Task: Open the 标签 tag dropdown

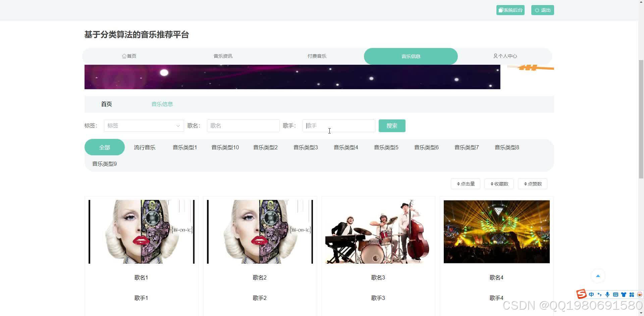Action: pyautogui.click(x=144, y=125)
